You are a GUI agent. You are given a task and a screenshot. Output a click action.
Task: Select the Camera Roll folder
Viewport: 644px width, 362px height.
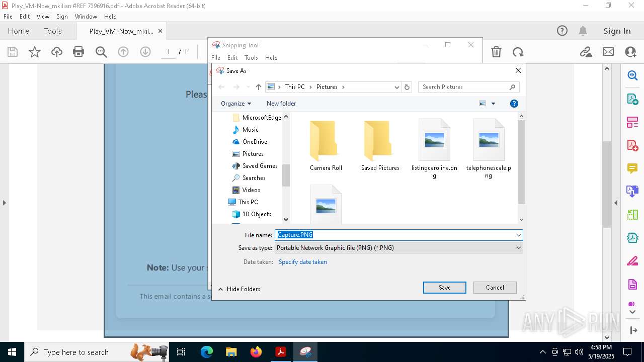(326, 146)
